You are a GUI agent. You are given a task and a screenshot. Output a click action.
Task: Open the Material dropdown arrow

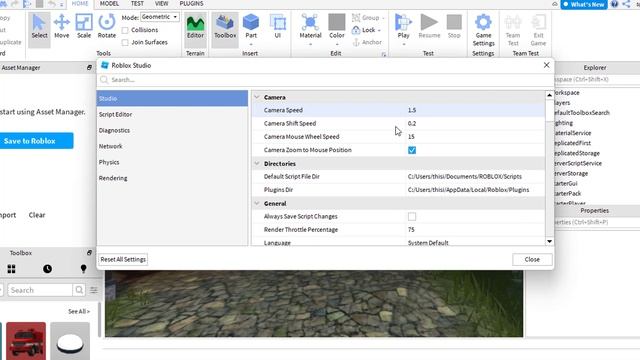(310, 44)
